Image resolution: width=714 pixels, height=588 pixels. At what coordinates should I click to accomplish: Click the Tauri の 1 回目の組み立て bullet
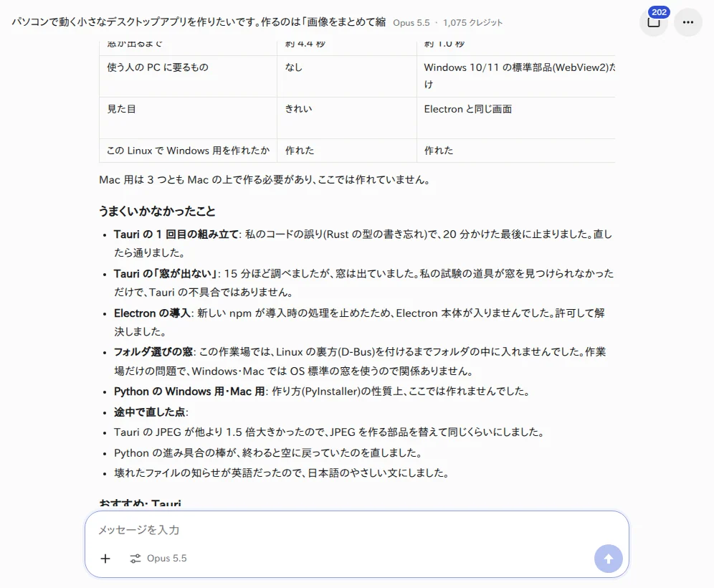click(x=363, y=243)
